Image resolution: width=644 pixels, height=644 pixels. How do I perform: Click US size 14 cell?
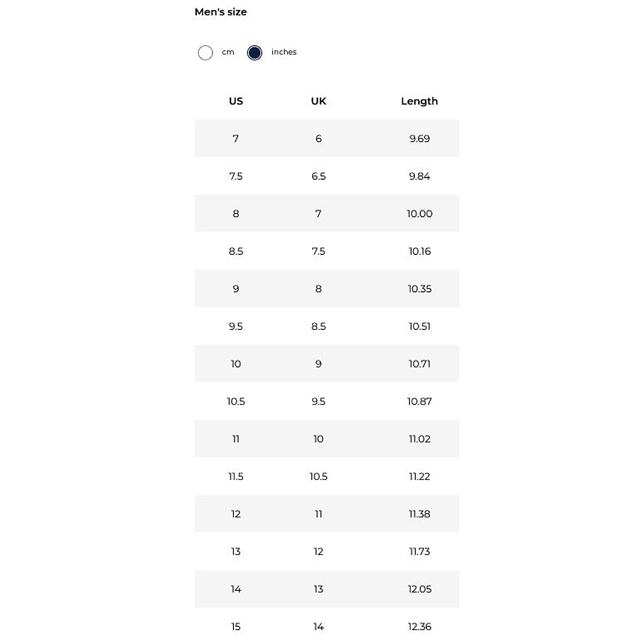(236, 589)
